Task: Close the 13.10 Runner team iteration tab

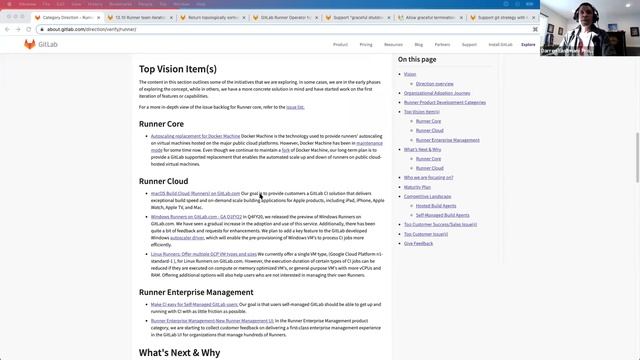Action: tap(171, 18)
